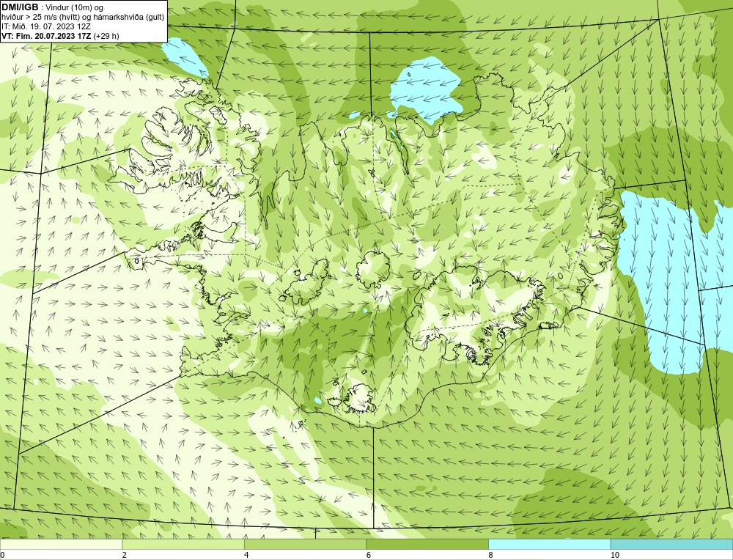Click the 2–4 m/s light green legend swatch

point(183,544)
